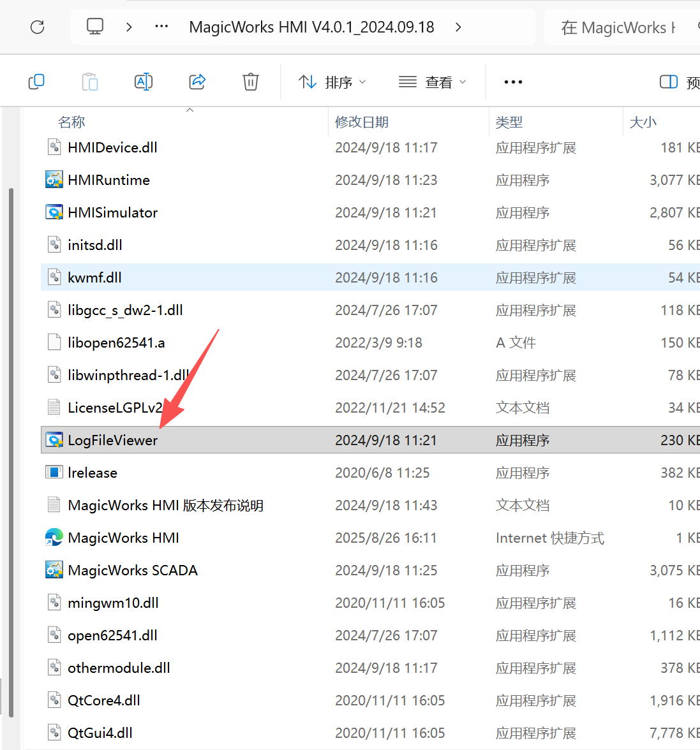Click 2022/3/9 9:18 date cell

point(378,342)
